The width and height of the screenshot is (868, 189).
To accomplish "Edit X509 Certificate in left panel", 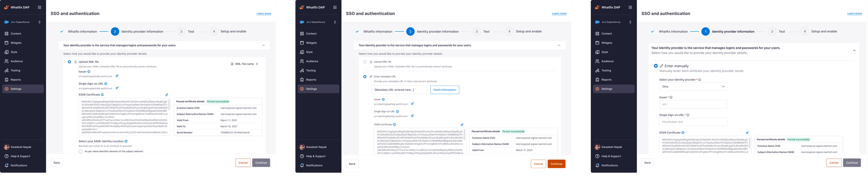I will pos(166,95).
